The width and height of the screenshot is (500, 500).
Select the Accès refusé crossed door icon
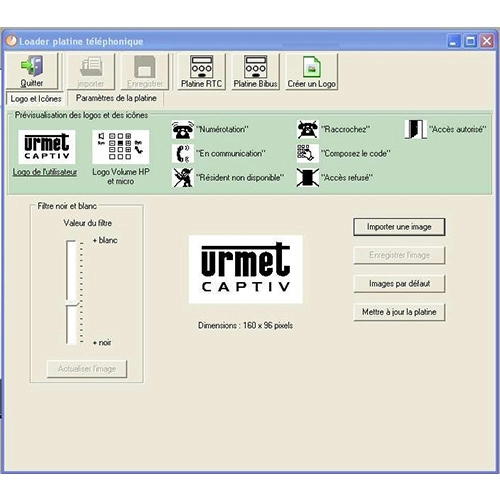308,178
